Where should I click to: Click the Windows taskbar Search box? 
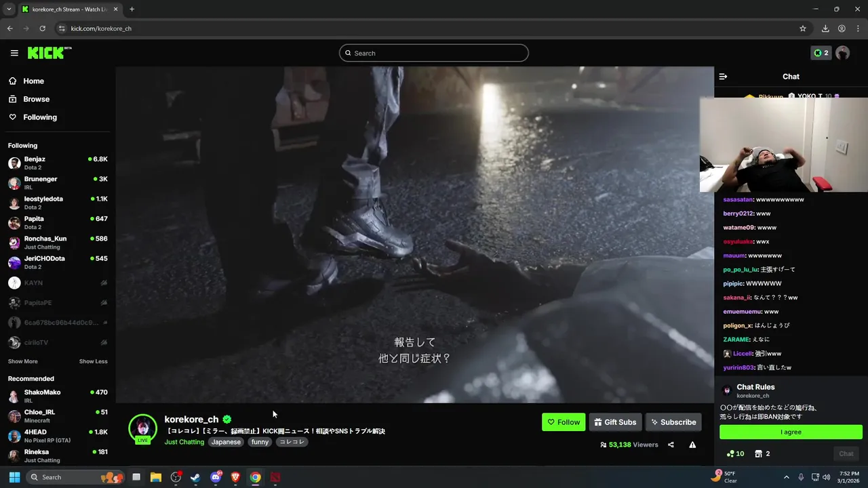click(x=75, y=477)
